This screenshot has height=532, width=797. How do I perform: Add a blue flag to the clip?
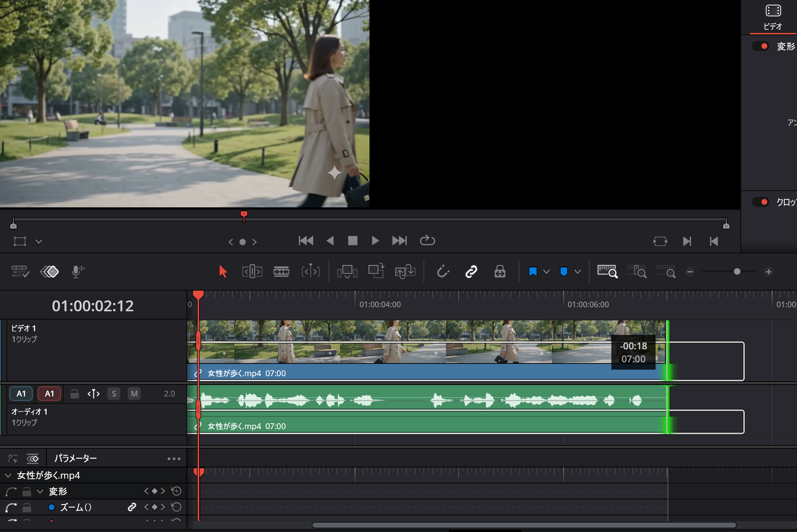(x=533, y=271)
